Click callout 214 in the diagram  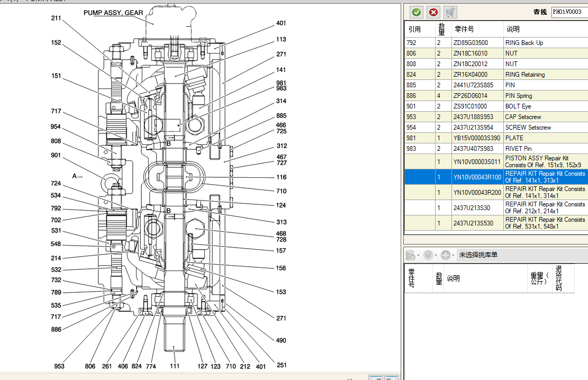[56, 258]
